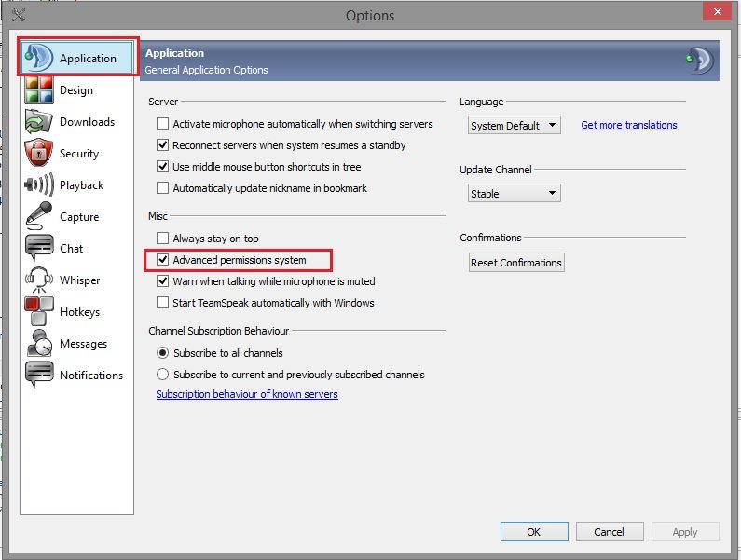Click the Messages clock person icon
Image resolution: width=741 pixels, height=560 pixels.
tap(39, 343)
